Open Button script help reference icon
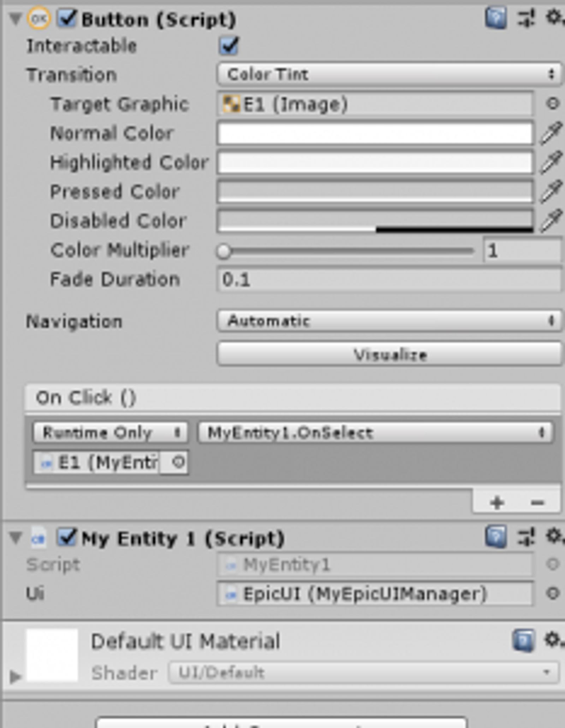The image size is (565, 728). pos(496,18)
